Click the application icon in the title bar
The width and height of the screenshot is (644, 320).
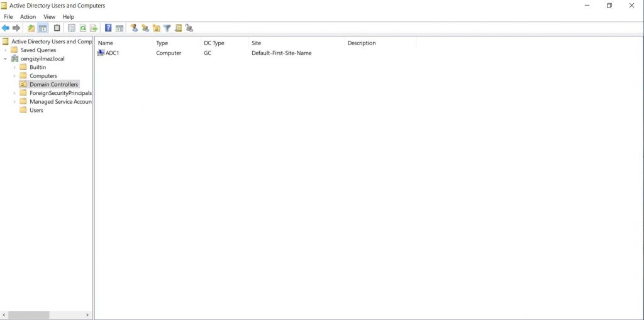click(4, 6)
